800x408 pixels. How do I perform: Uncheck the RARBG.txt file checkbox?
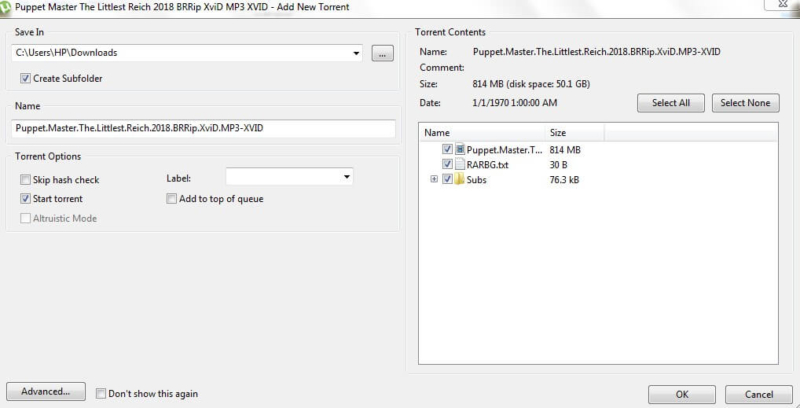coord(447,164)
